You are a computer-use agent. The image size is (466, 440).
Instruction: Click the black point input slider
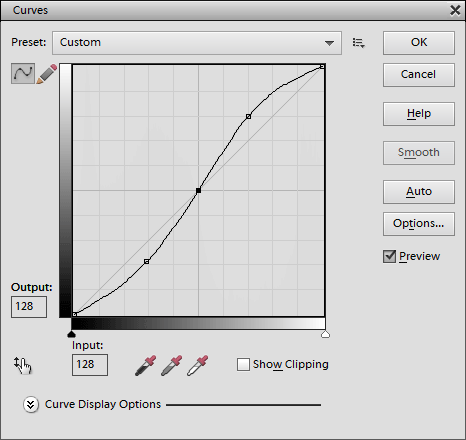point(71,334)
